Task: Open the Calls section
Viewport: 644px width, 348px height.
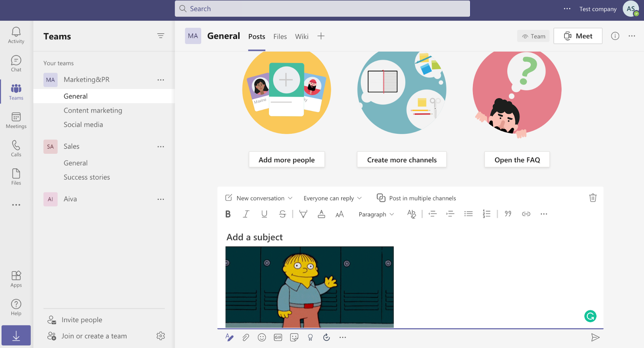Action: pyautogui.click(x=16, y=149)
